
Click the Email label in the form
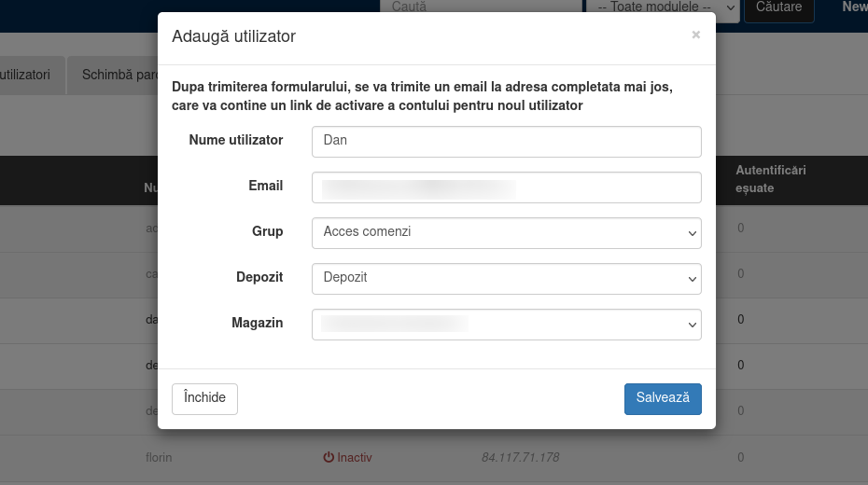266,186
